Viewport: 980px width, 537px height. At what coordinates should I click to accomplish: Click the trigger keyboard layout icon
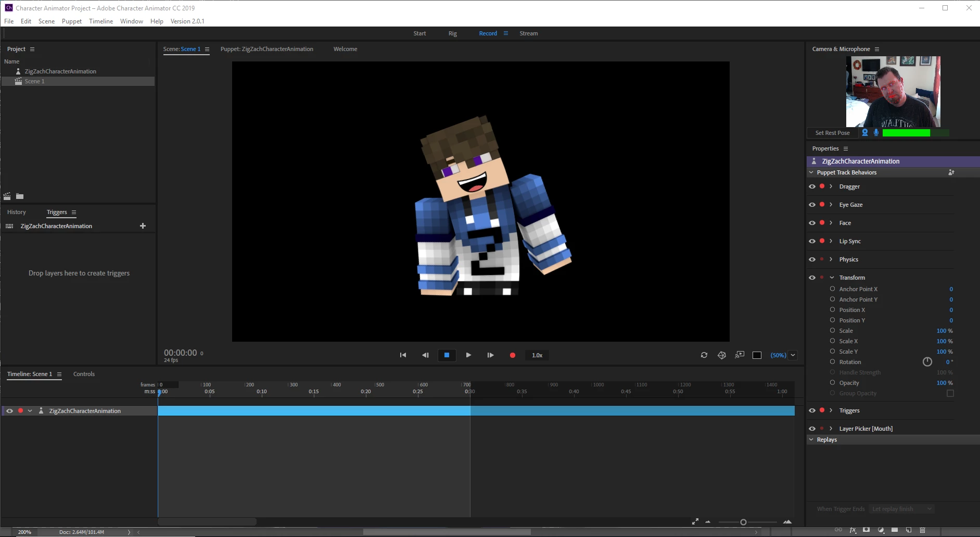pos(9,226)
